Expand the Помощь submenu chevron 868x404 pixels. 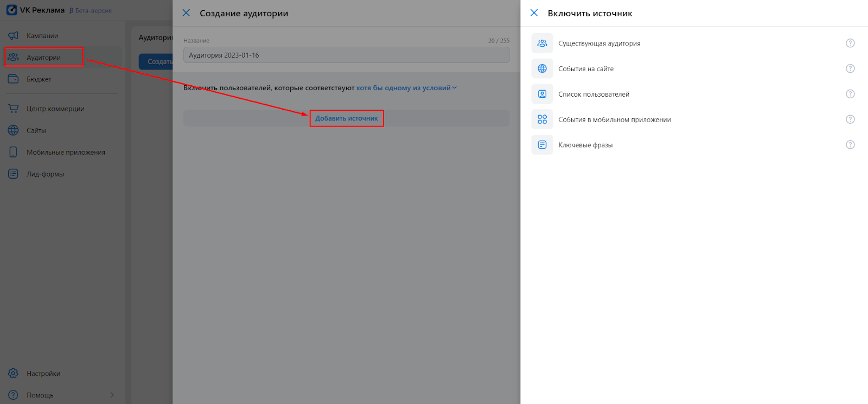pos(112,395)
